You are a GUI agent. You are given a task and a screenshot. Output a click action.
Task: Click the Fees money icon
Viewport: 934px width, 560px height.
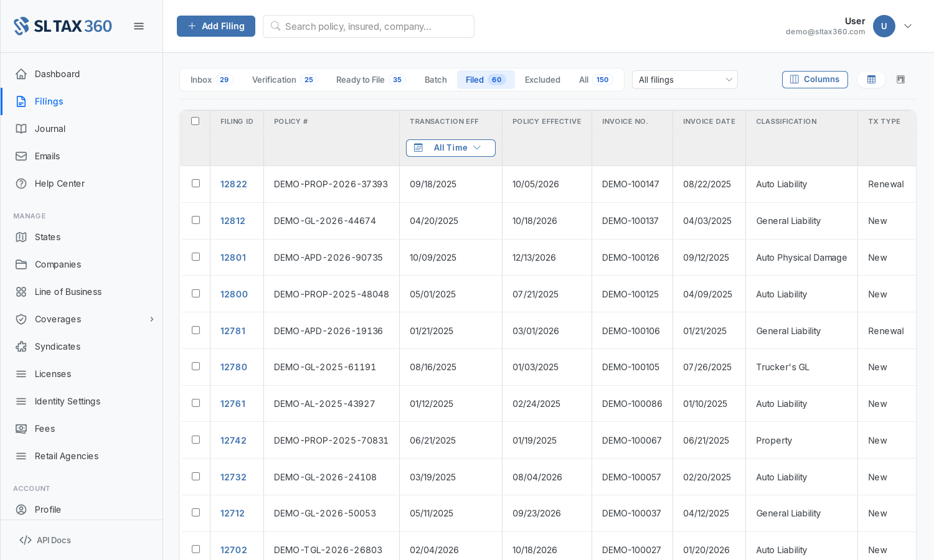coord(21,429)
